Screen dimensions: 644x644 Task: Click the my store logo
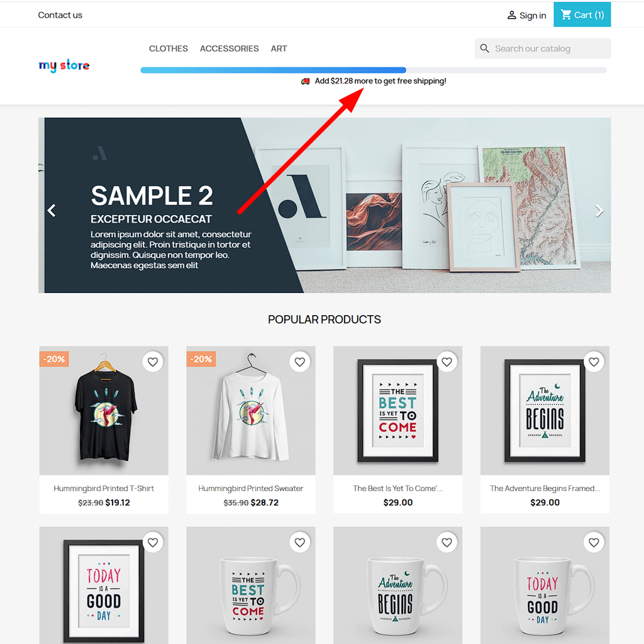[64, 65]
